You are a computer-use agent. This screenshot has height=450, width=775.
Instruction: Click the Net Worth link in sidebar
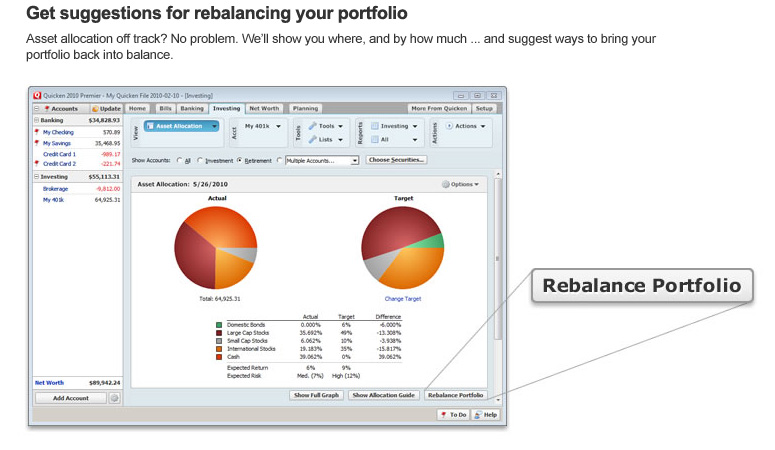pos(49,383)
